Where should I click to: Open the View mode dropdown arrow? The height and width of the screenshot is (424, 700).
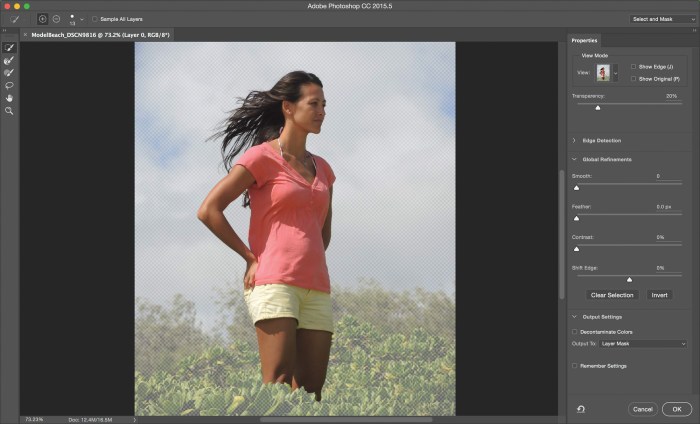[615, 72]
